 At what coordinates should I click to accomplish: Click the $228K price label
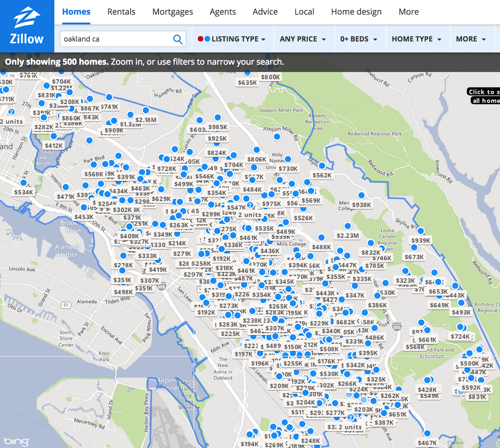coord(123,265)
